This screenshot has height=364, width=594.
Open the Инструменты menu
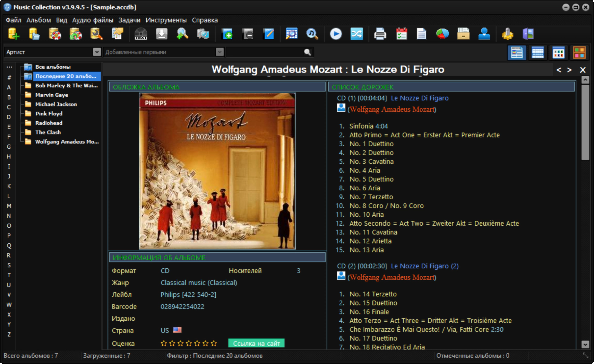166,20
